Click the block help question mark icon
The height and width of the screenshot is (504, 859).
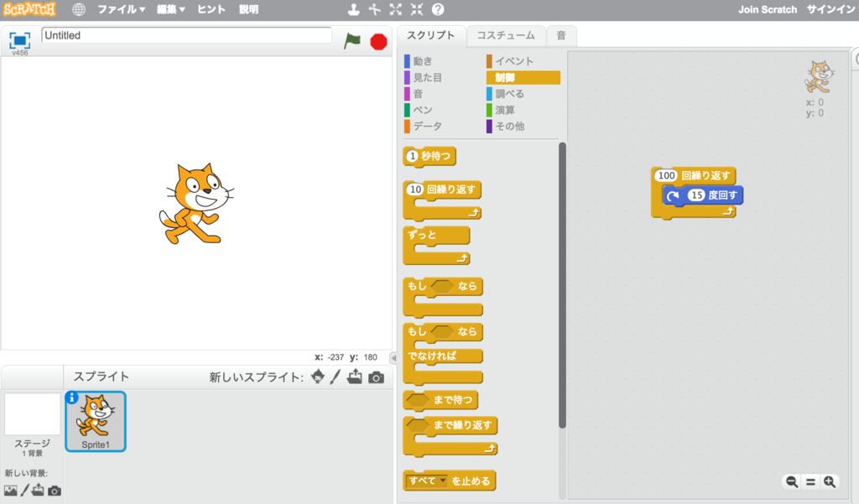[438, 9]
